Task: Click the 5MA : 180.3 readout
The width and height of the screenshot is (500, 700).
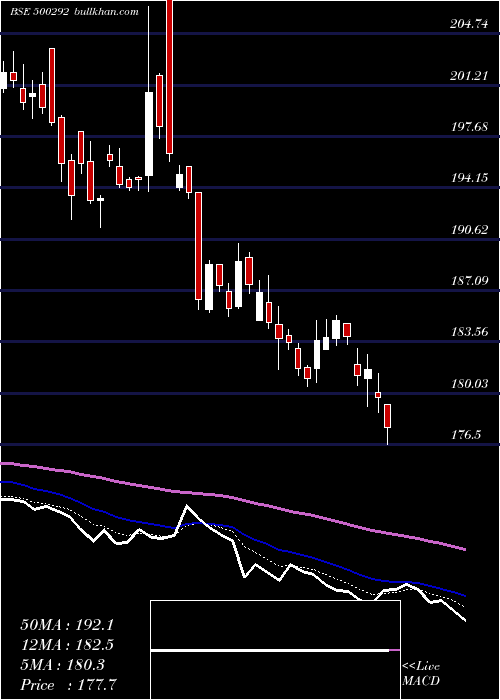Action: pos(62,665)
